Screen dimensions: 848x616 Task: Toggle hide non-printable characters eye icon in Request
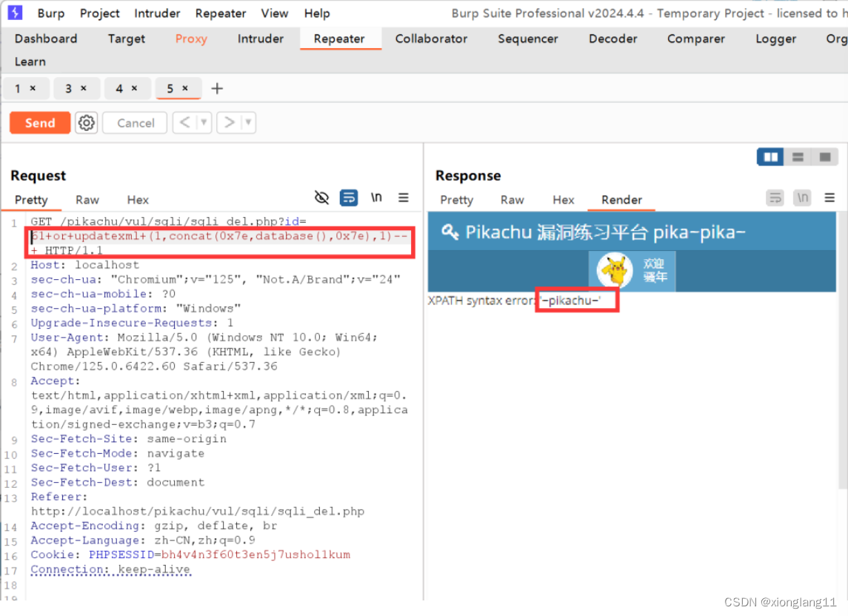coord(321,198)
